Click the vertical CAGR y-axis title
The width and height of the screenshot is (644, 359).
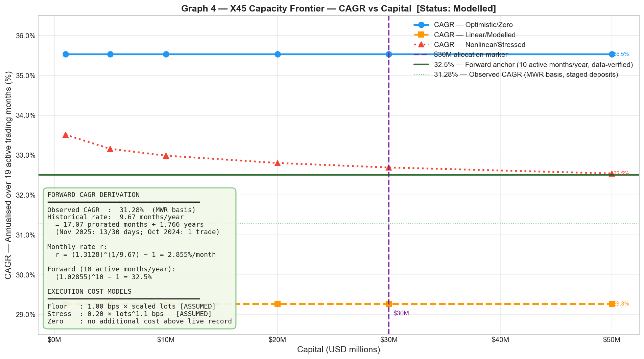pyautogui.click(x=8, y=175)
